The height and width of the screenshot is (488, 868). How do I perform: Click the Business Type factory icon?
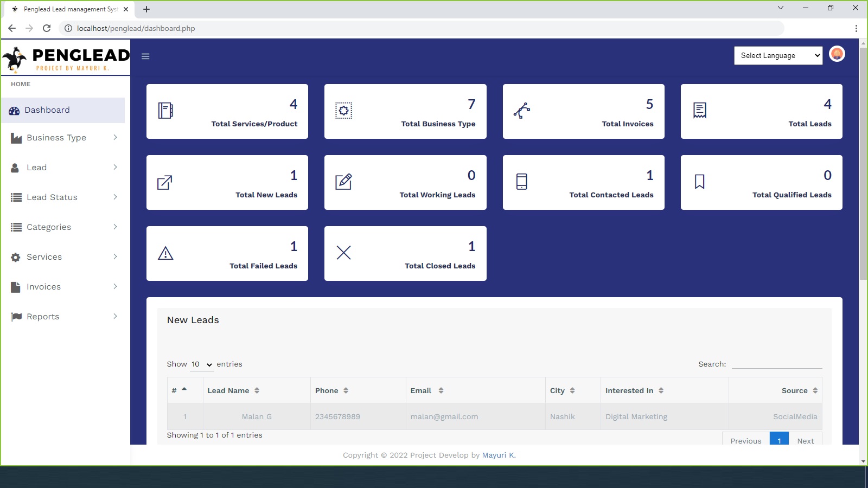pyautogui.click(x=16, y=138)
